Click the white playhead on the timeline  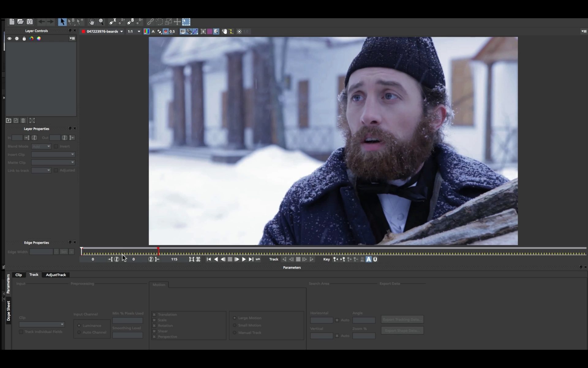[x=81, y=251]
